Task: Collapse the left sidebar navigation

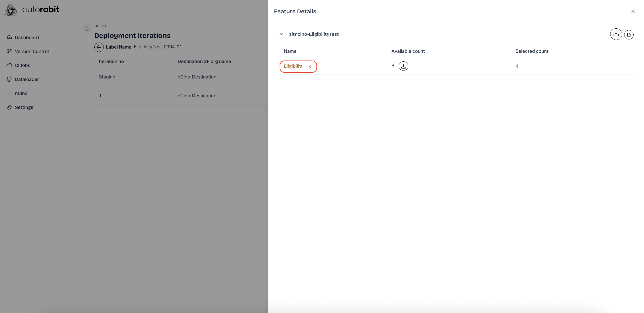Action: (x=87, y=27)
